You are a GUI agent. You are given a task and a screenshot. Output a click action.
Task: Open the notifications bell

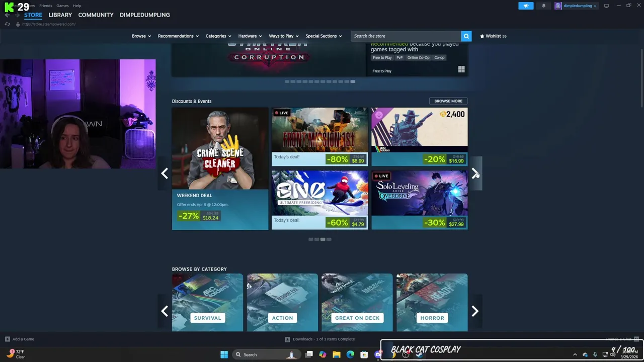[543, 6]
